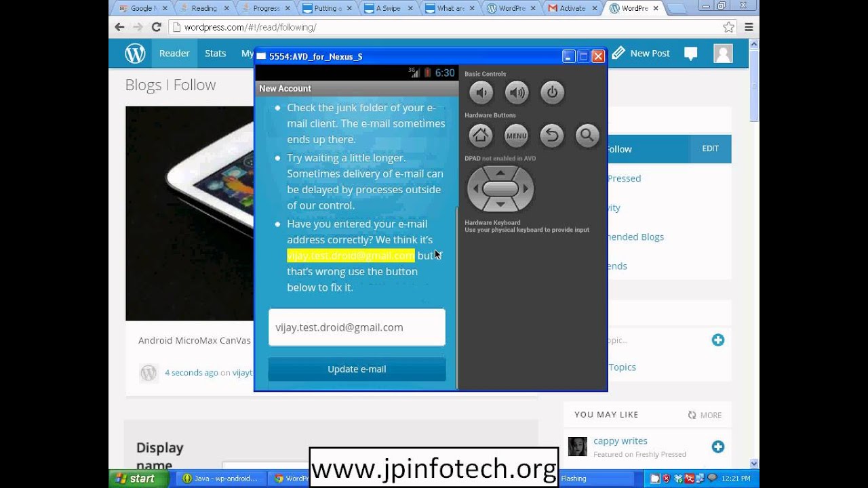Switch to the Activate Gmail browser tab
The image size is (868, 488).
pos(572,8)
